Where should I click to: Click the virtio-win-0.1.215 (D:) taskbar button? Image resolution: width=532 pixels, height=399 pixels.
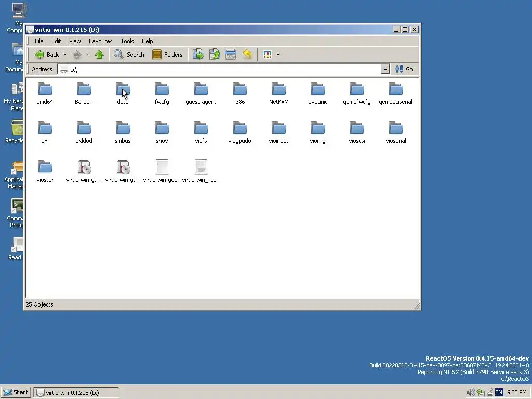(x=77, y=393)
